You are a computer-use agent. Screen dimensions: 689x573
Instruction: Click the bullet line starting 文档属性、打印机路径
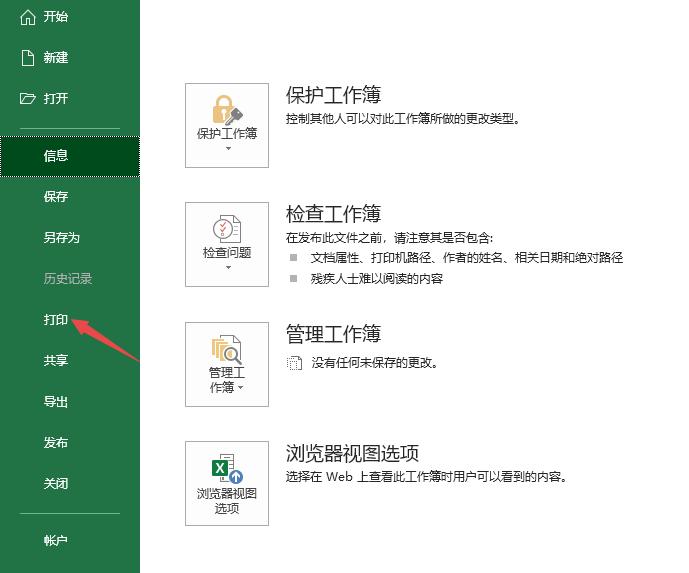point(467,258)
